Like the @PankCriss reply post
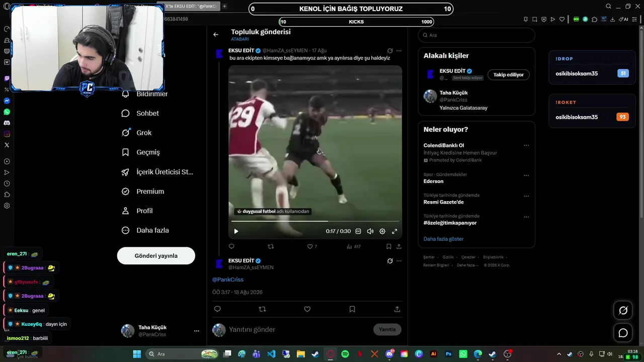Viewport: 644px width, 362px height. pyautogui.click(x=307, y=309)
